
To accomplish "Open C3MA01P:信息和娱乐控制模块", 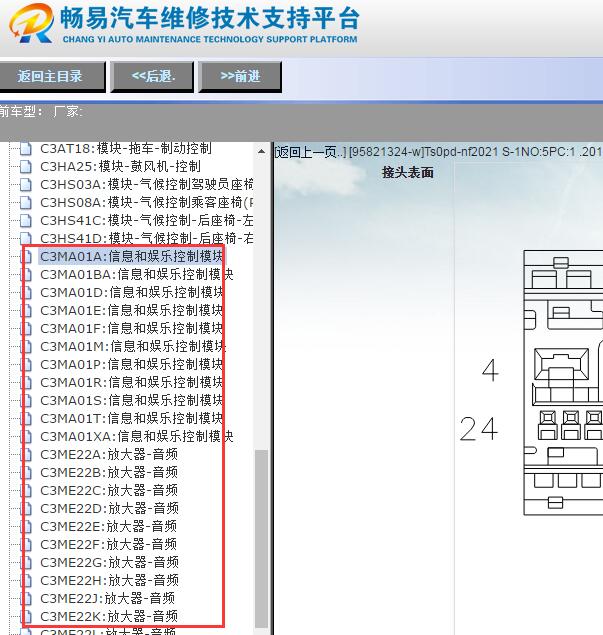I will (131, 364).
